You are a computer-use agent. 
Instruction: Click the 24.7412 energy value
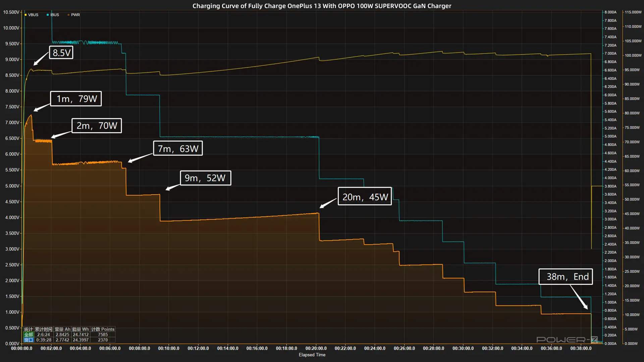(80, 335)
